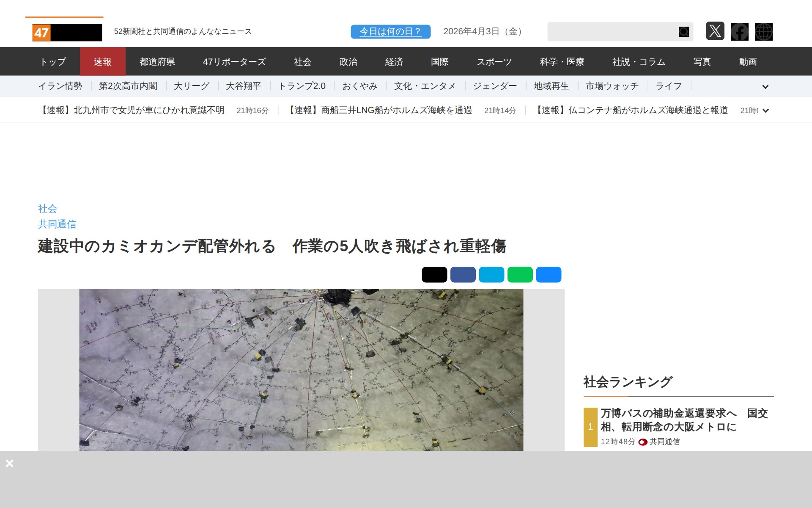Open 共同通信 source link above headline
The width and height of the screenshot is (812, 508).
point(57,224)
